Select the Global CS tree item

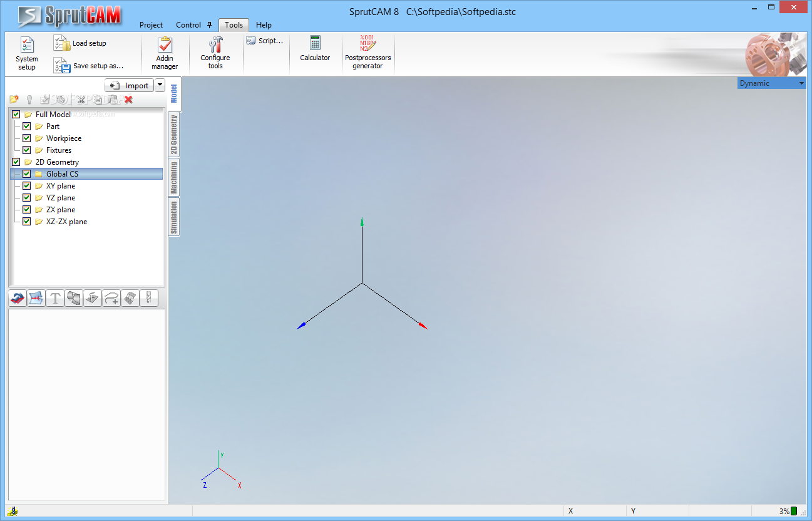click(86, 174)
